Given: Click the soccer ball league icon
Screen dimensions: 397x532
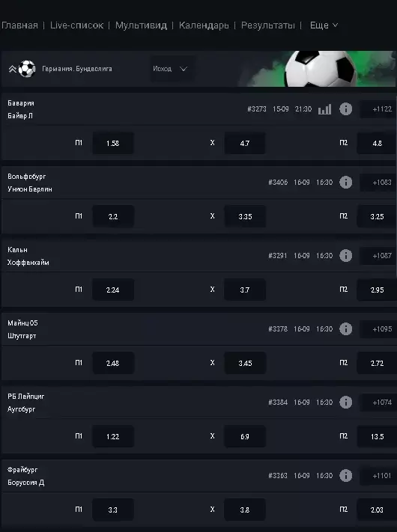Looking at the screenshot, I should [x=27, y=69].
